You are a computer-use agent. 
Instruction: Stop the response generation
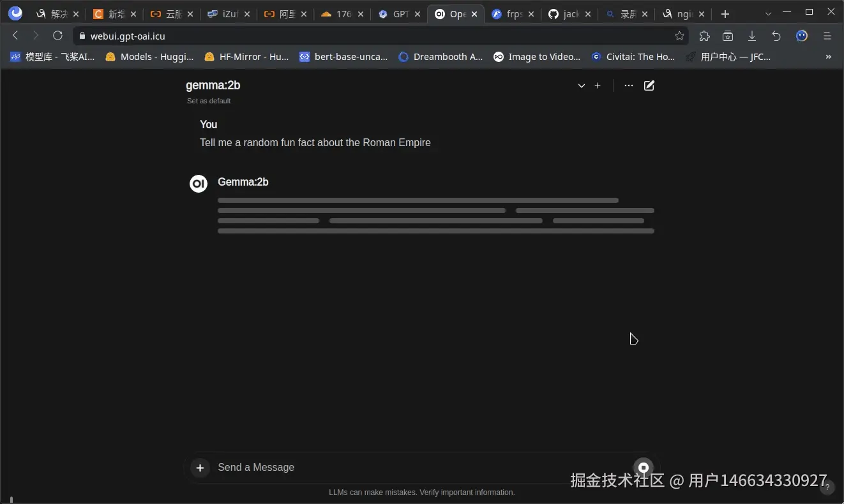pyautogui.click(x=644, y=468)
